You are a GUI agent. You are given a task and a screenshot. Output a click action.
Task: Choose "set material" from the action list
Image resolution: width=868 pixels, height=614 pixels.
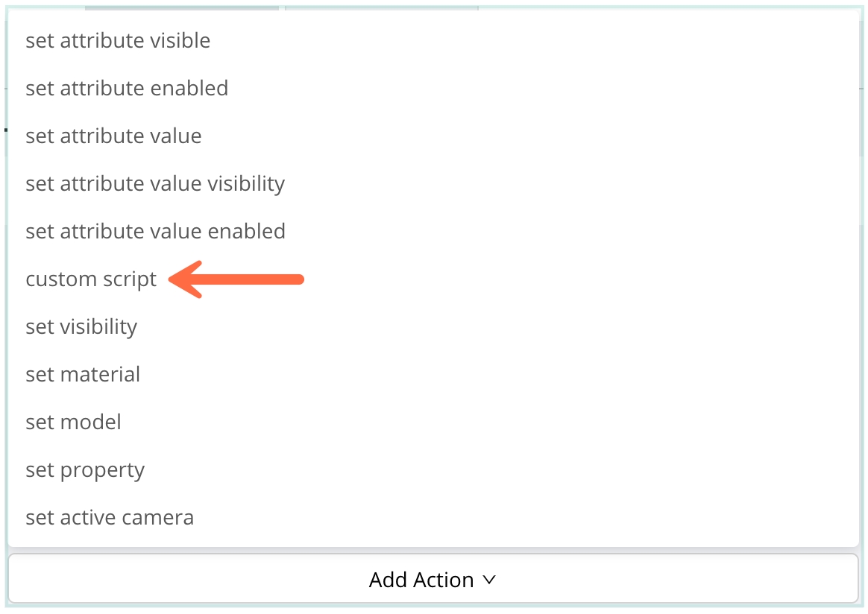pyautogui.click(x=83, y=375)
